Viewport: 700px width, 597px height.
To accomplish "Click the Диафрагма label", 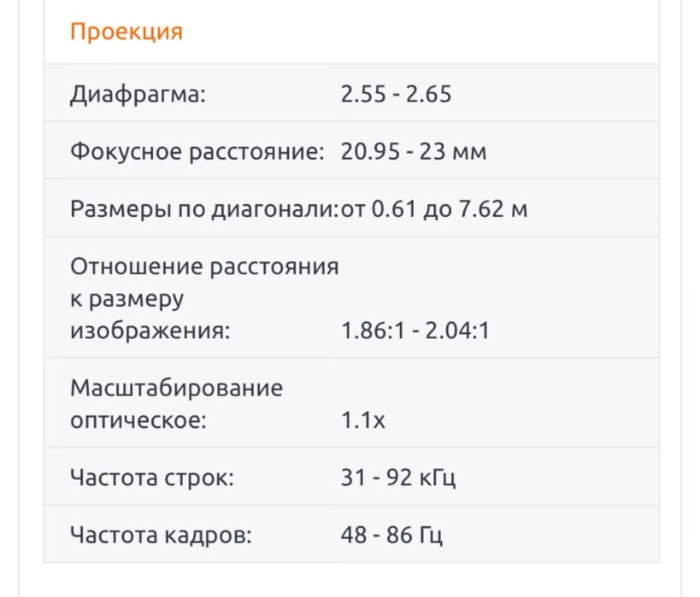I will click(138, 94).
